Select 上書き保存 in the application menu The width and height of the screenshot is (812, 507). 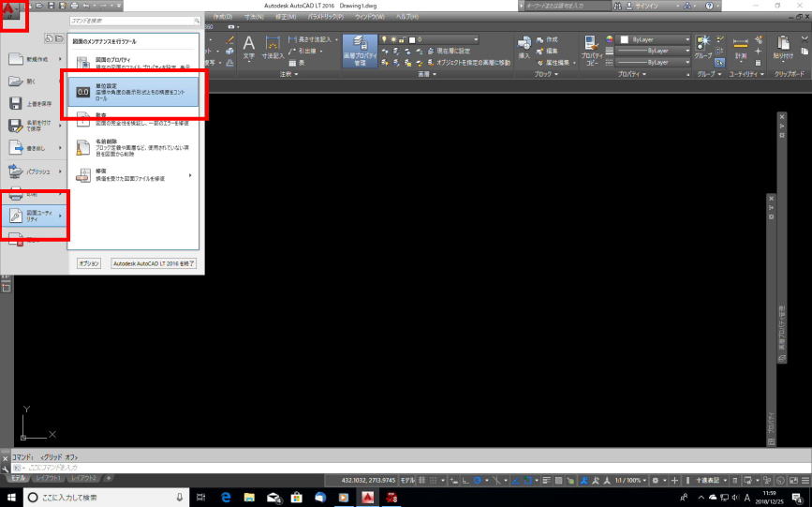point(35,104)
